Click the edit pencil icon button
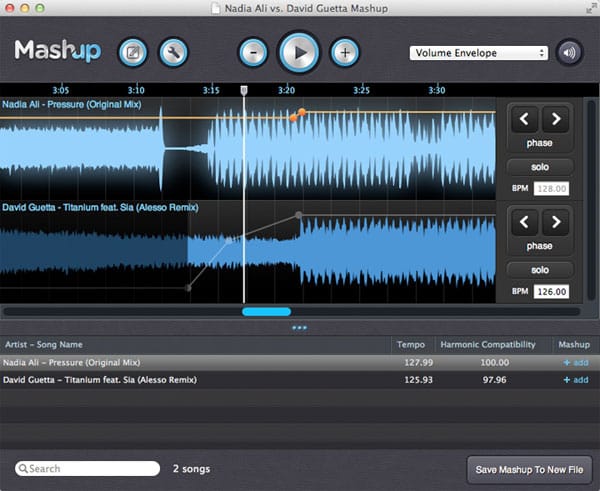Screen dimensions: 600x491 (133, 52)
